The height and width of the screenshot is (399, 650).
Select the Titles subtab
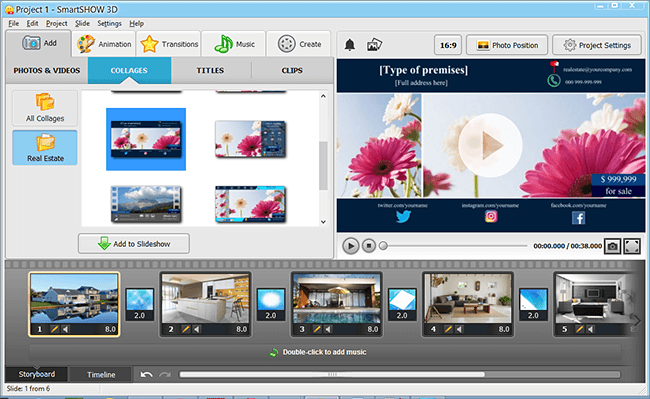[210, 70]
